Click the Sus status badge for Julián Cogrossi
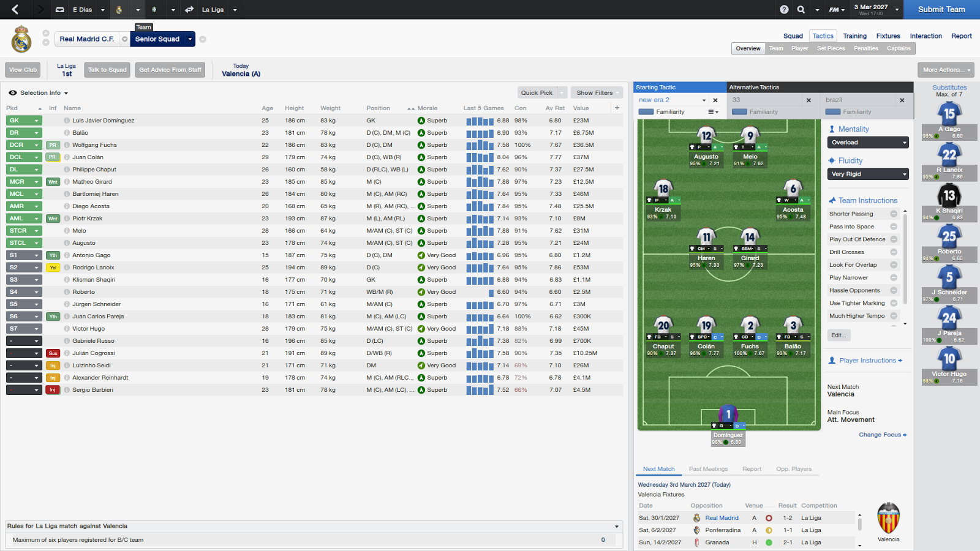Viewport: 980px width, 551px height. click(53, 353)
